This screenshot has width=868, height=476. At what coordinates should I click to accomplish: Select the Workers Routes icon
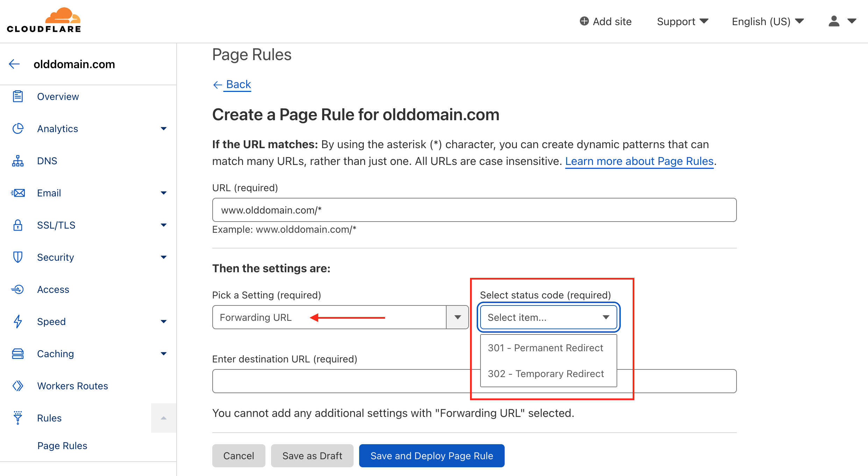[x=18, y=386]
